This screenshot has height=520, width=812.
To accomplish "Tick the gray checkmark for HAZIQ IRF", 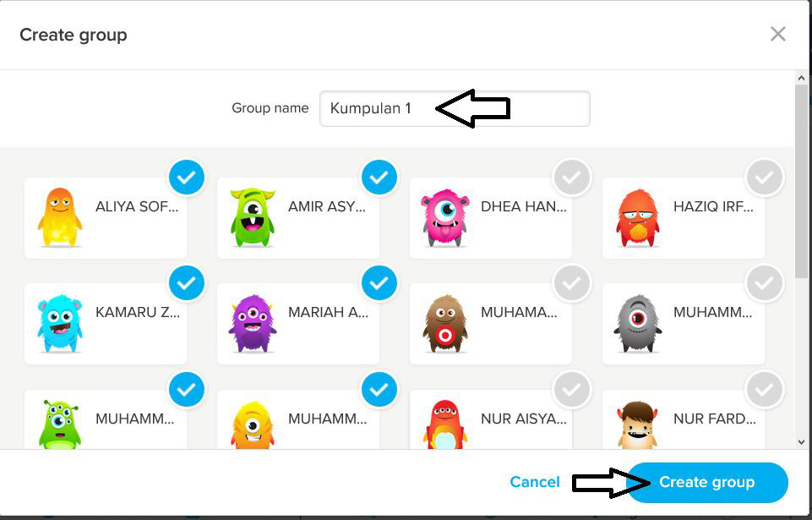I will pyautogui.click(x=765, y=178).
